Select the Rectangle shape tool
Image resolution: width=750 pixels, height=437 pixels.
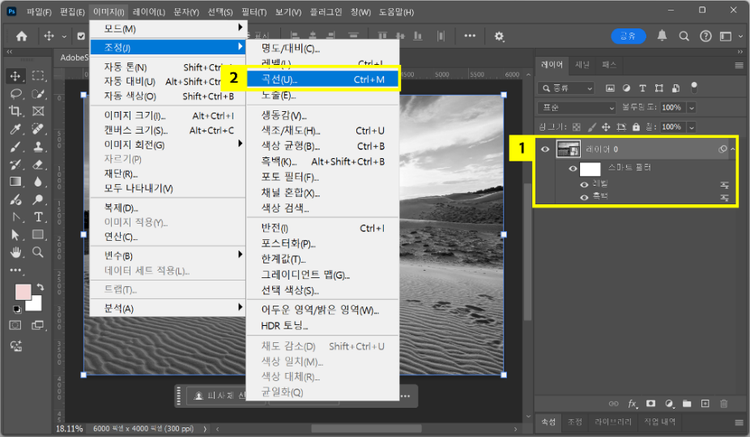38,234
